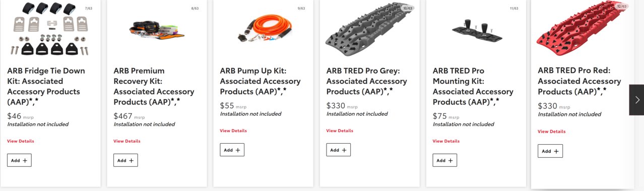Add ARB TRED Pro Red
Viewport: 644px width, 191px height.
point(550,151)
